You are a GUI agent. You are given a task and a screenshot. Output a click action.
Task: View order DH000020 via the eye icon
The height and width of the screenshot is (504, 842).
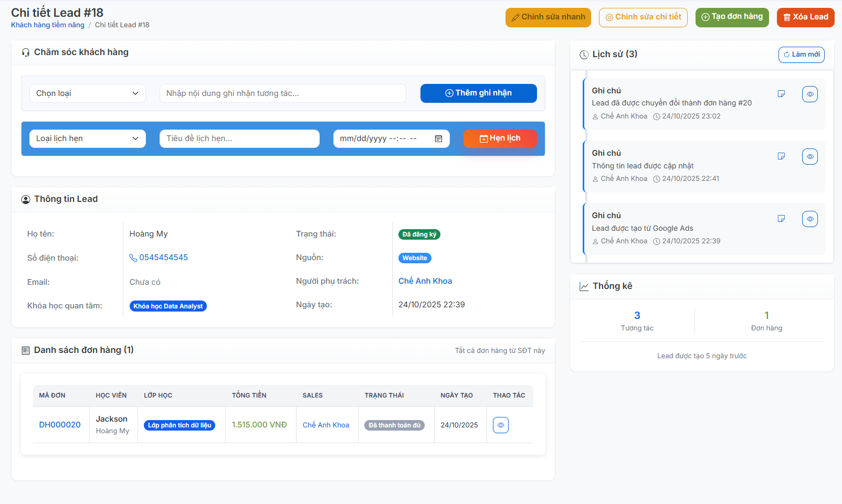[500, 425]
